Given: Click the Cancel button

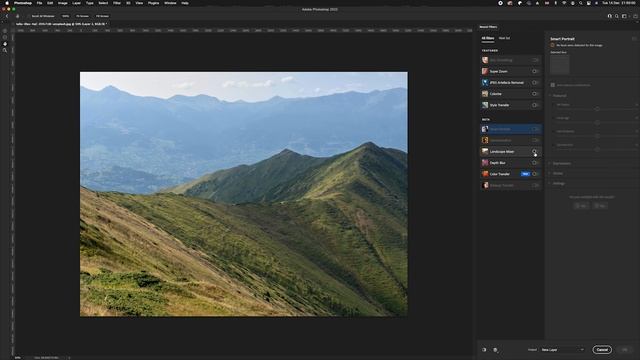Looking at the screenshot, I should click(602, 350).
